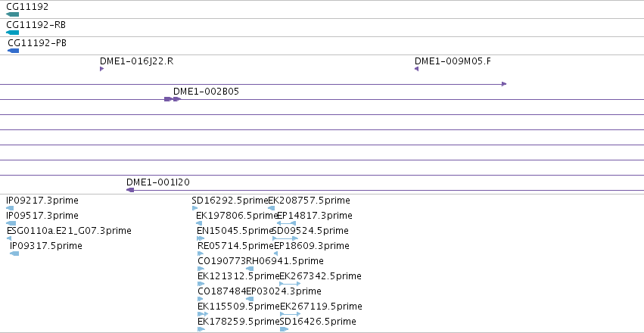
Task: Click the EK267119.5prime spliced glyph
Action: tap(291, 314)
